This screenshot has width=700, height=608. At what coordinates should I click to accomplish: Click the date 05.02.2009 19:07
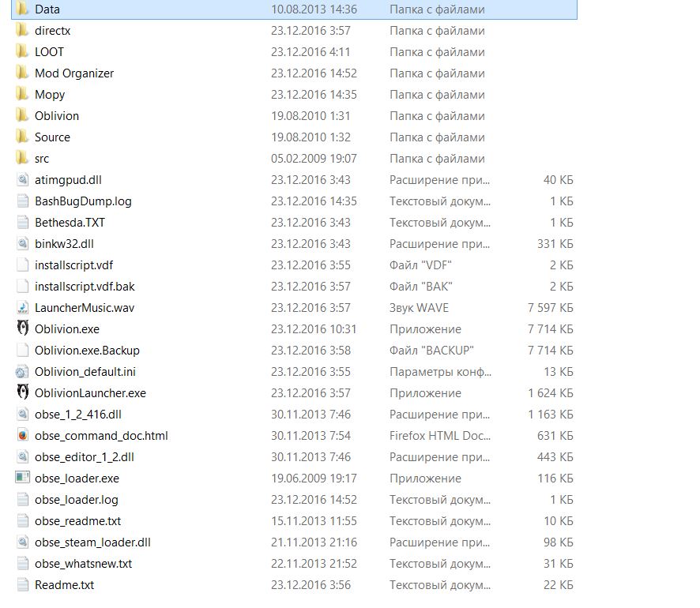pyautogui.click(x=314, y=159)
